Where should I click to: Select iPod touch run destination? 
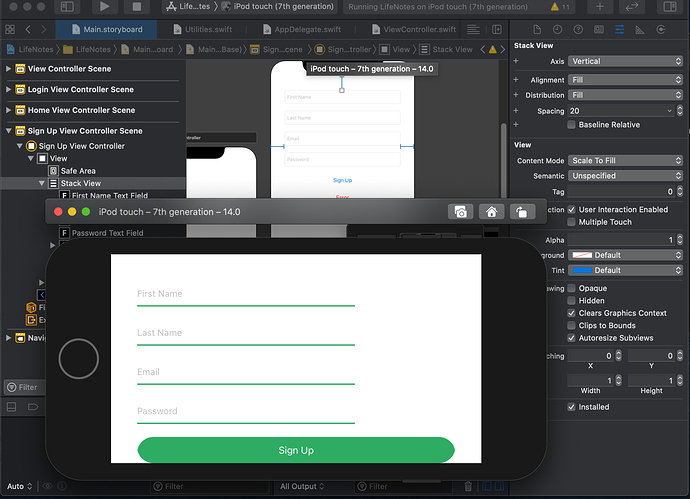(278, 7)
